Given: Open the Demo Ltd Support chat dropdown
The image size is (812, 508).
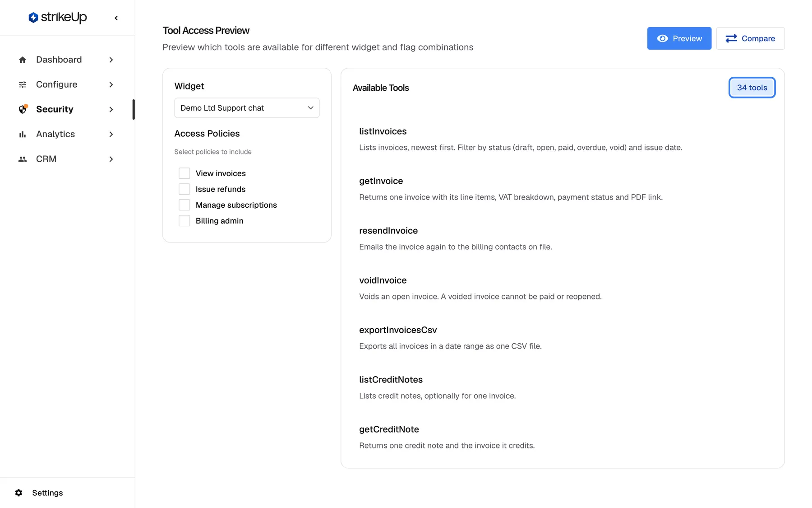Looking at the screenshot, I should coord(247,108).
